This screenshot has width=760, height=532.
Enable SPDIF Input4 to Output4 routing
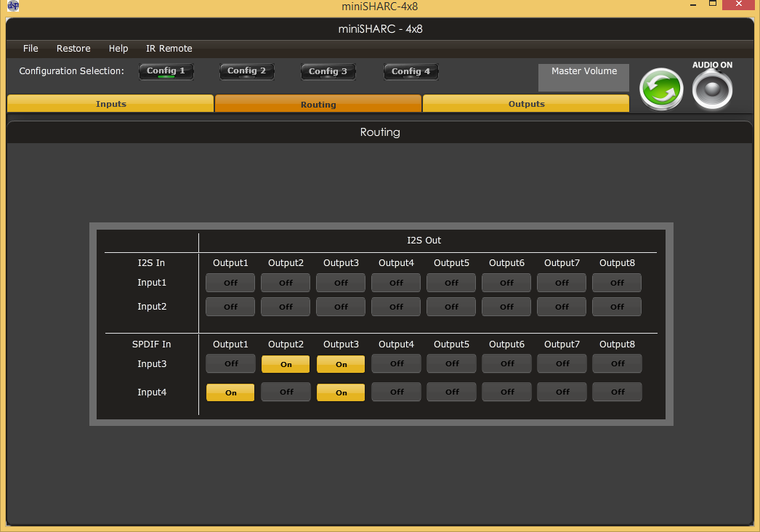point(397,392)
